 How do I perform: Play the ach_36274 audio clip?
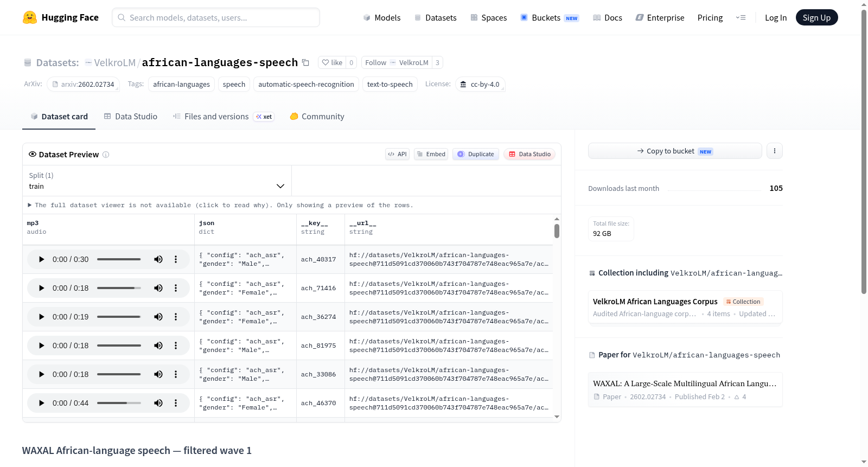tap(41, 317)
